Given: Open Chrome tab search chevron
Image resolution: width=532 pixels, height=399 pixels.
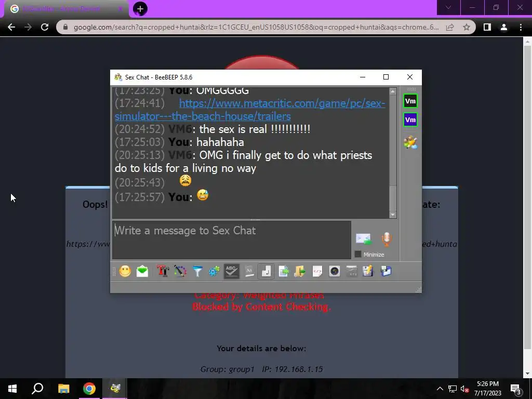Looking at the screenshot, I should point(448,7).
